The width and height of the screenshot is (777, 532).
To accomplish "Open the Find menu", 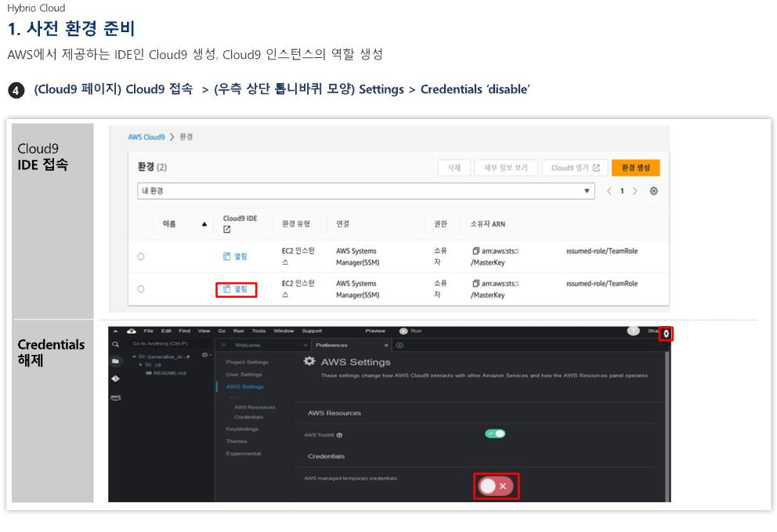I will pos(184,331).
